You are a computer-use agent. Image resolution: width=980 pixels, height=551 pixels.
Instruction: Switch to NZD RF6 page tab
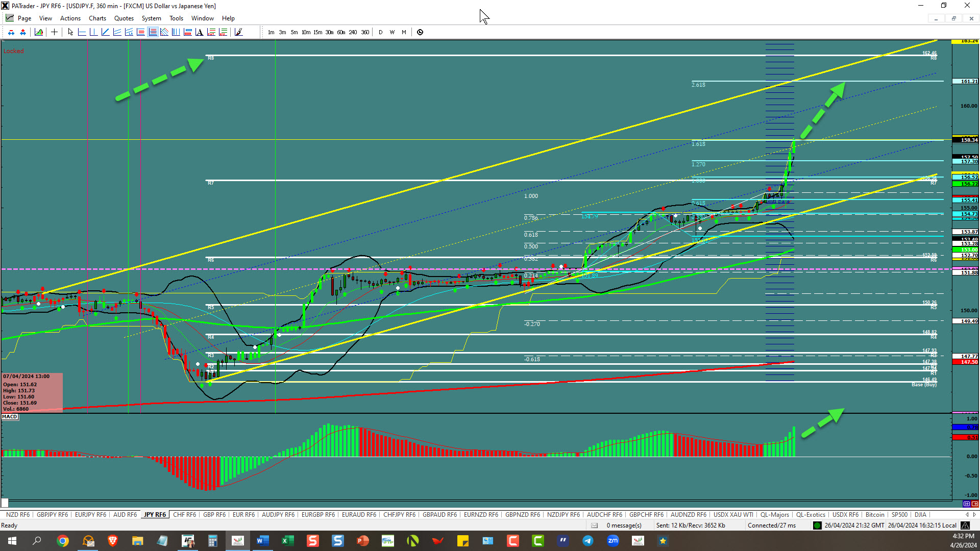pos(18,515)
